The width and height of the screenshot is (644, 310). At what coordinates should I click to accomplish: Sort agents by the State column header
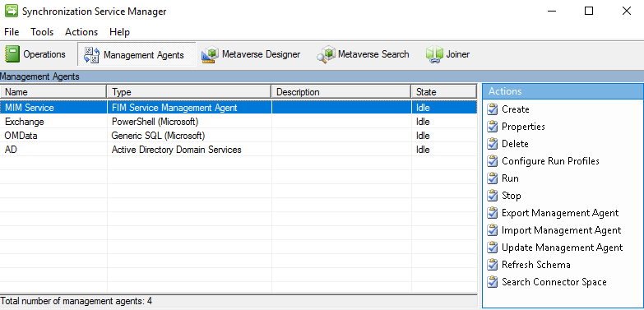tap(443, 92)
